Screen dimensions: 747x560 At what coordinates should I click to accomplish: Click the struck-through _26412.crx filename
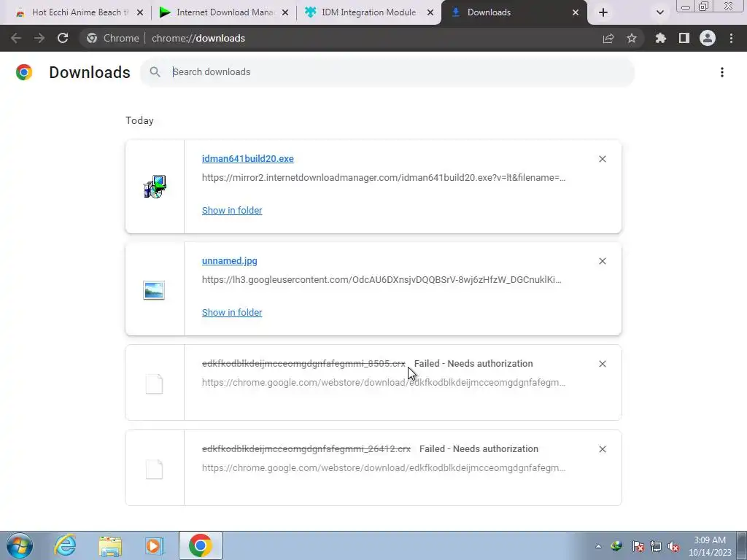(306, 448)
